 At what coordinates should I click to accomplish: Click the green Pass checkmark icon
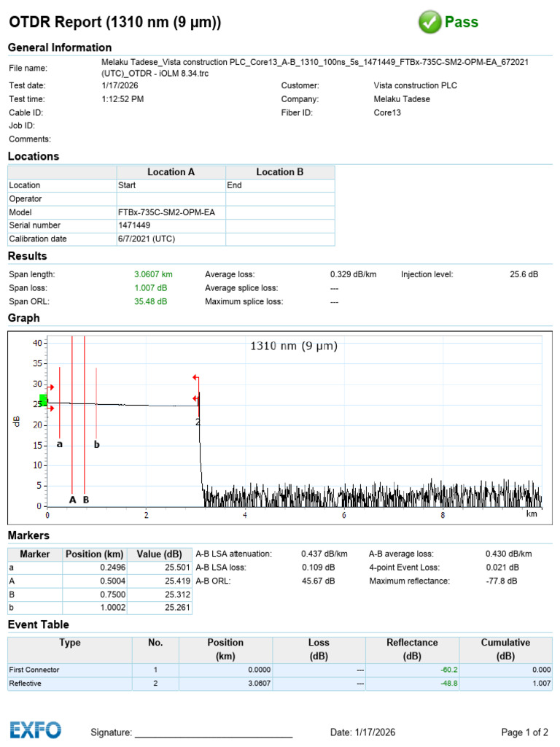429,22
